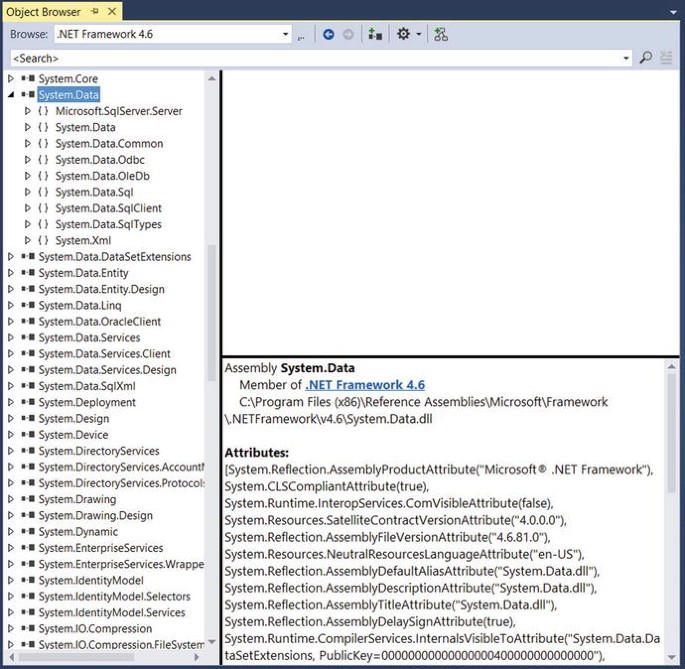
Task: Open the search history dropdown arrow
Action: tap(627, 58)
